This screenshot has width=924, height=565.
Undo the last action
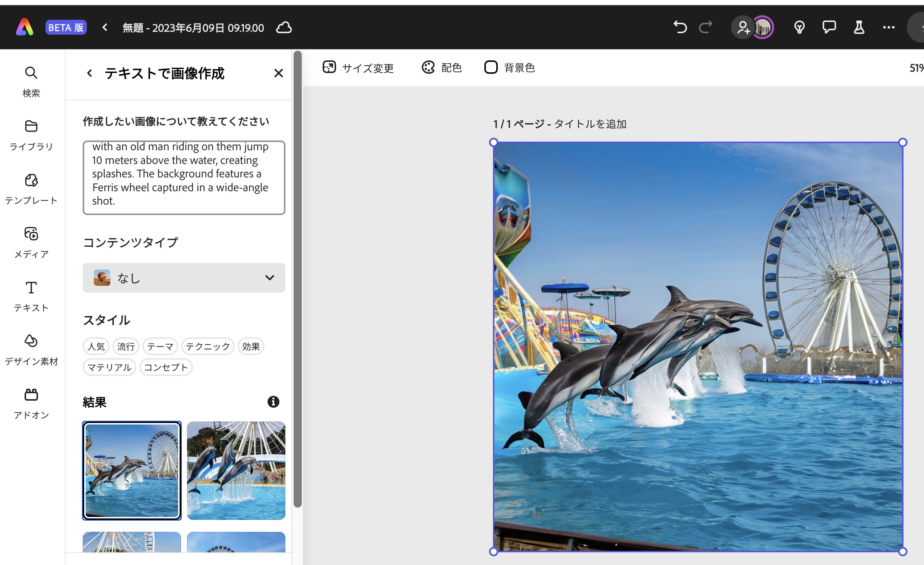tap(680, 27)
